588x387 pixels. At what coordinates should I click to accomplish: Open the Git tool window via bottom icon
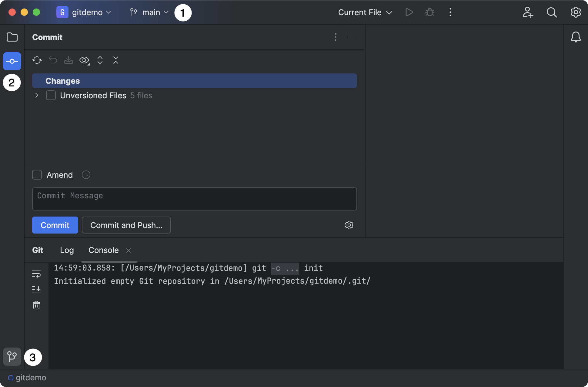pyautogui.click(x=12, y=357)
